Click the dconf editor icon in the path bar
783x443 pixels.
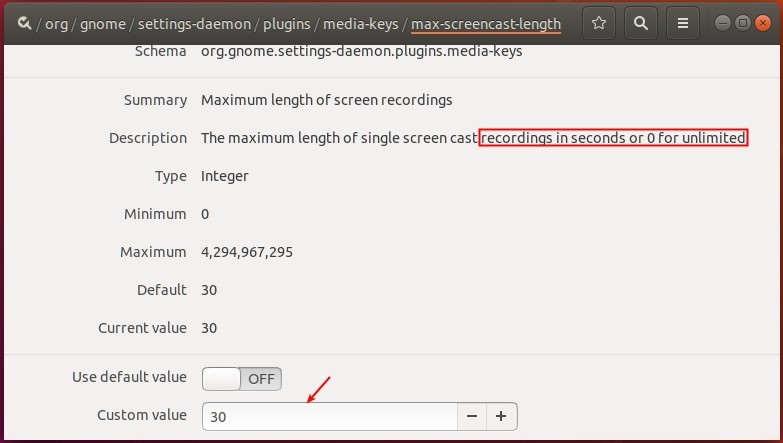(x=24, y=23)
